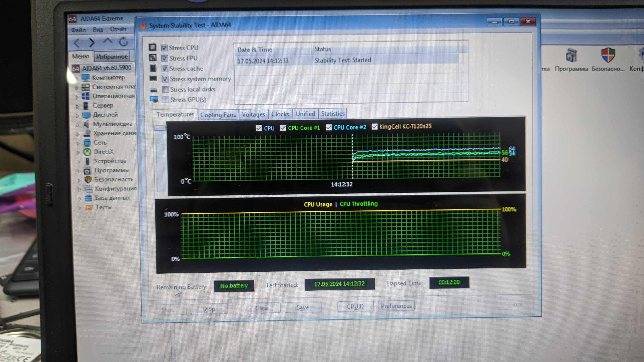Select the Конфигурация icon in tree
Image resolution: width=644 pixels, height=362 pixels.
(x=88, y=189)
